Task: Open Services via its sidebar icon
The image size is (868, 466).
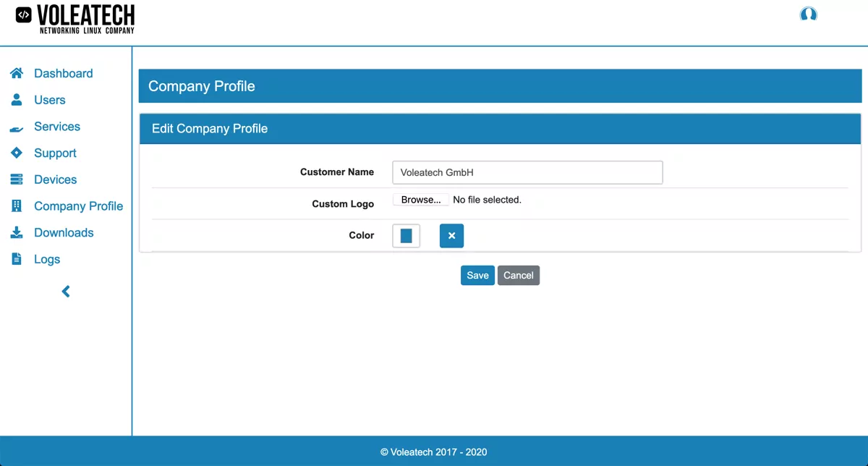Action: [x=17, y=127]
